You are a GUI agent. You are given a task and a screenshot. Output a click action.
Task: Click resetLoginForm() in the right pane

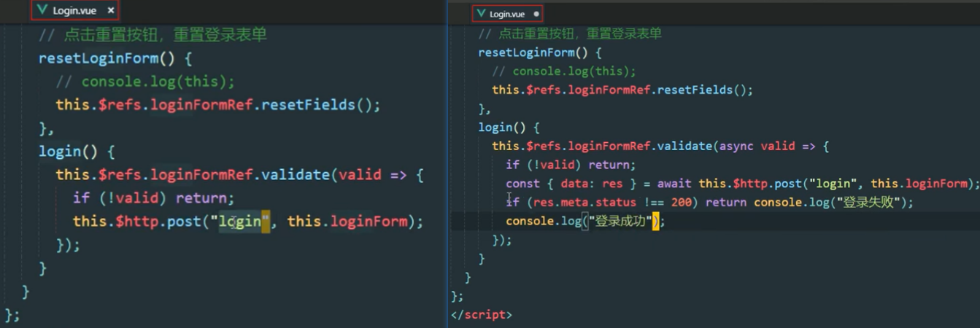533,52
